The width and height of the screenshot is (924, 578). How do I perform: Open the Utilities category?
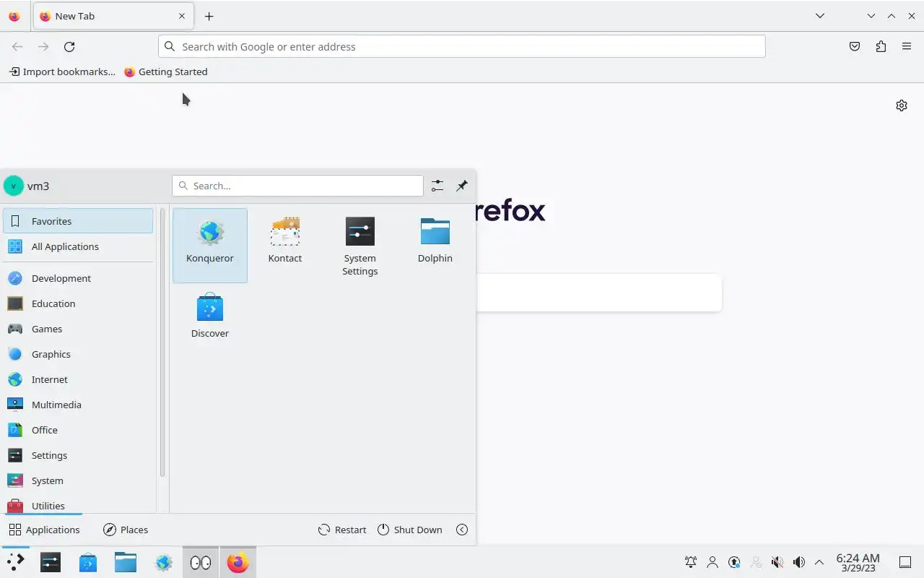point(78,504)
